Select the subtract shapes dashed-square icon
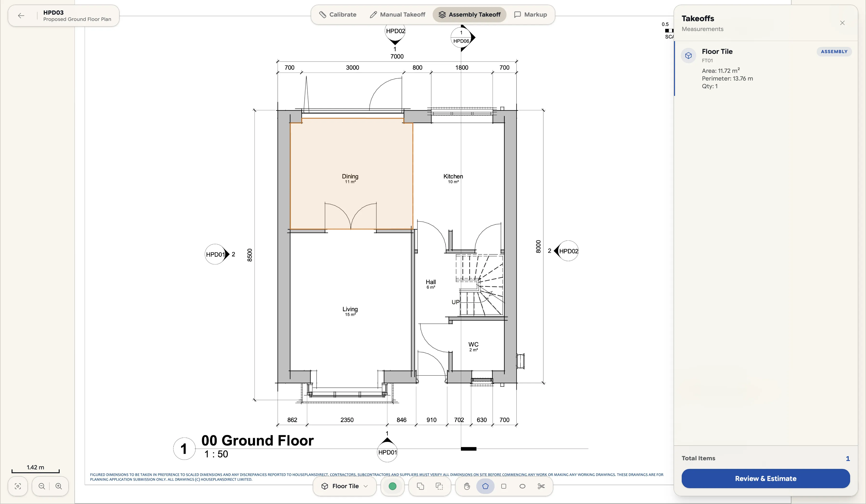866x504 pixels. [439, 486]
